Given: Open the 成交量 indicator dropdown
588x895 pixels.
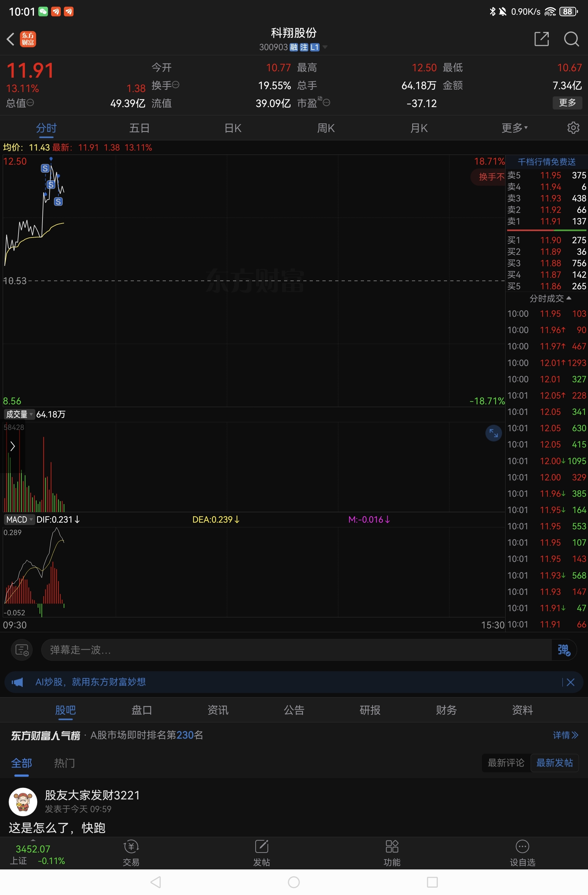Looking at the screenshot, I should click(19, 414).
